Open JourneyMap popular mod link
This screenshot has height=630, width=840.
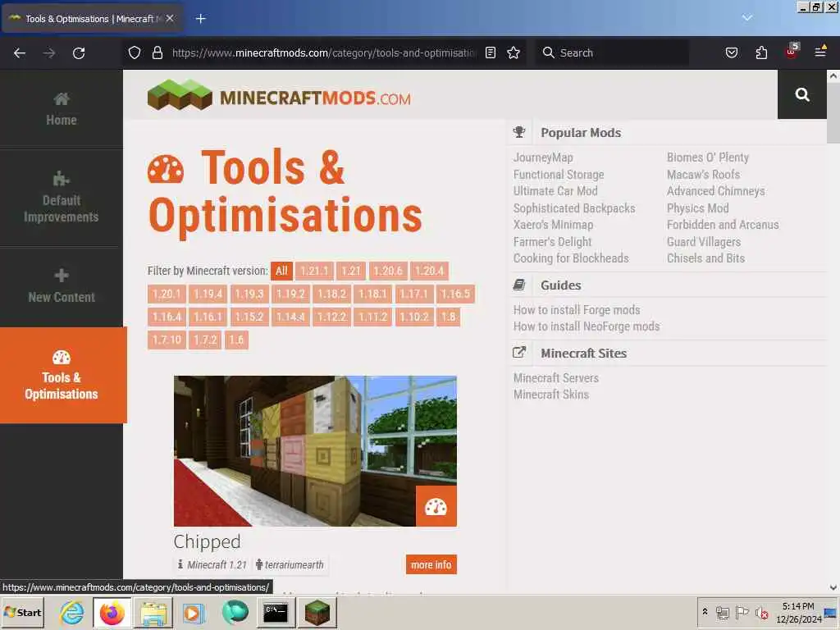[543, 157]
